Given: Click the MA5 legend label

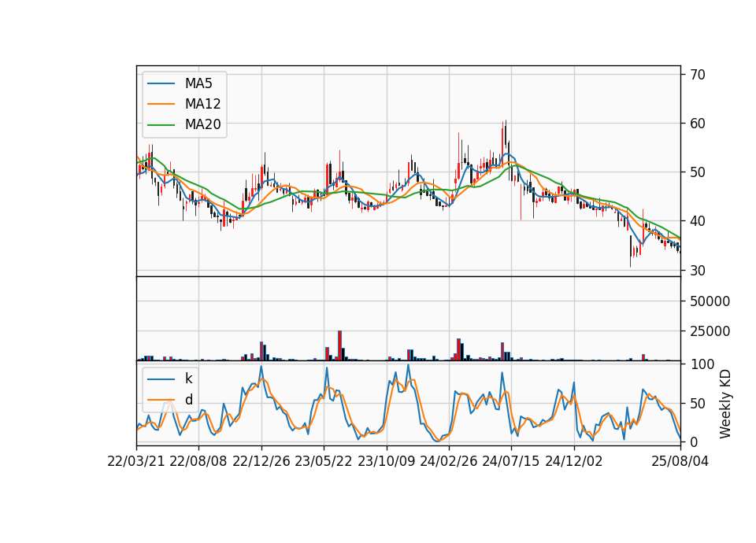Looking at the screenshot, I should (x=198, y=83).
